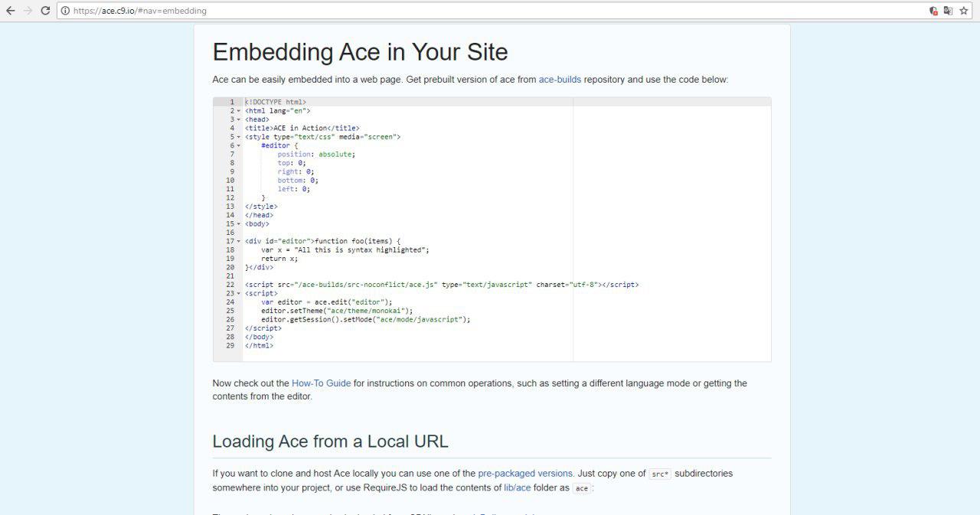Collapse the body tag on line 15
This screenshot has height=515, width=980.
[x=238, y=224]
